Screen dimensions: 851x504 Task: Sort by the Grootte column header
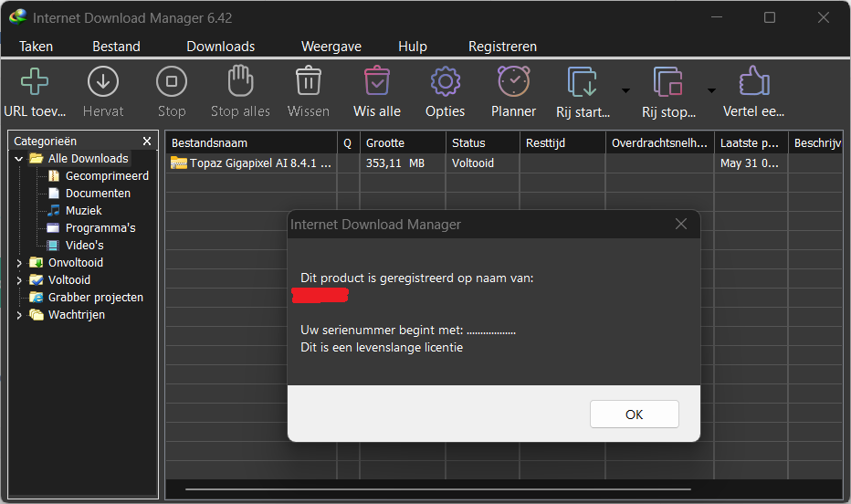[x=402, y=143]
